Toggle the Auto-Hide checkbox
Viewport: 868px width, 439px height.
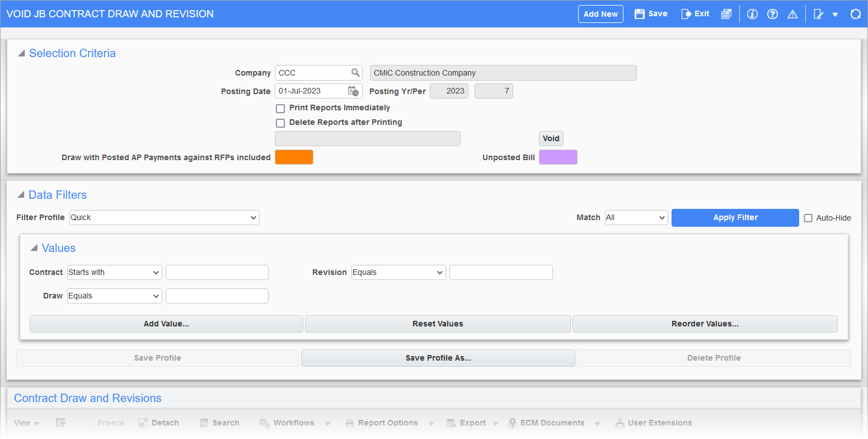point(808,218)
